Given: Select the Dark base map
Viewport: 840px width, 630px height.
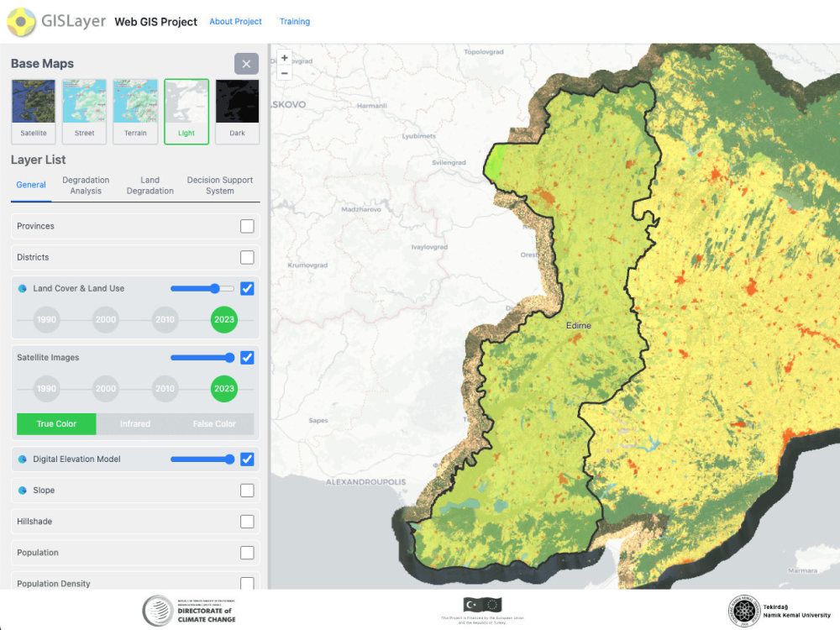Looking at the screenshot, I should pyautogui.click(x=238, y=112).
